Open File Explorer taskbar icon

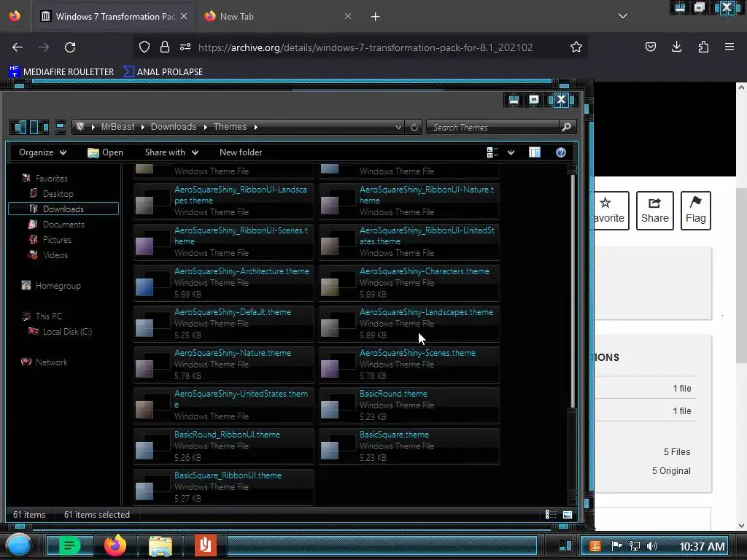[160, 546]
